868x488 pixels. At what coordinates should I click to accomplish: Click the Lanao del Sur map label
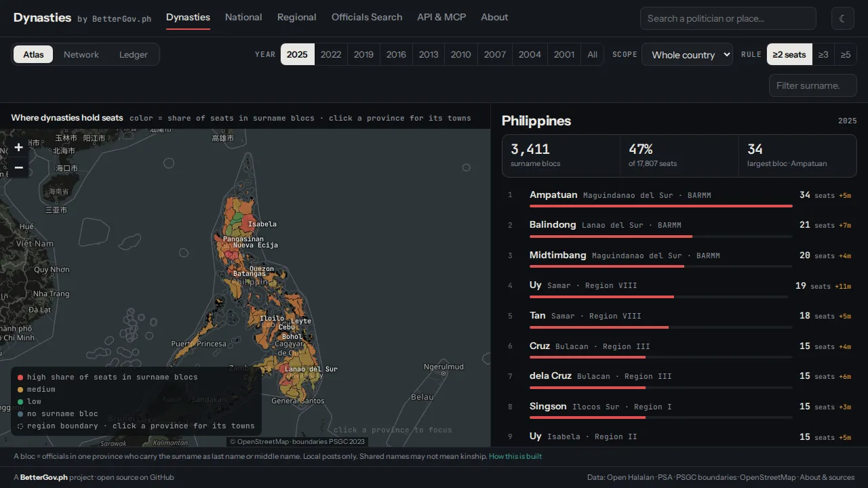tap(311, 369)
